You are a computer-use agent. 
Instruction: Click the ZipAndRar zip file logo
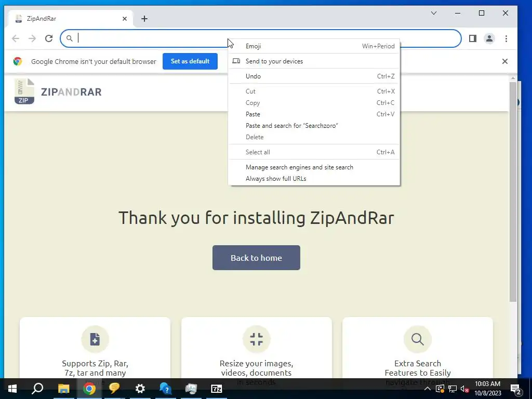click(24, 91)
